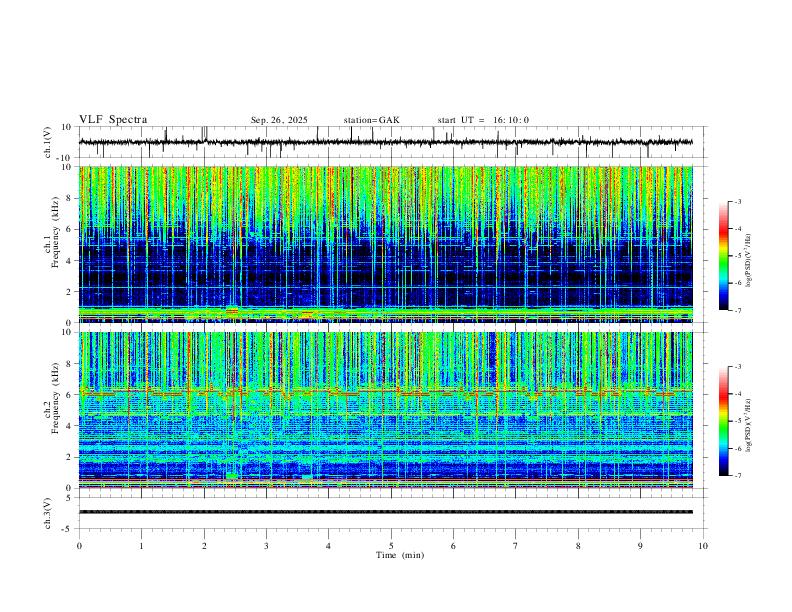This screenshot has width=792, height=612.
Task: Click the ch.1 voltage waveform trace
Action: pos(385,142)
